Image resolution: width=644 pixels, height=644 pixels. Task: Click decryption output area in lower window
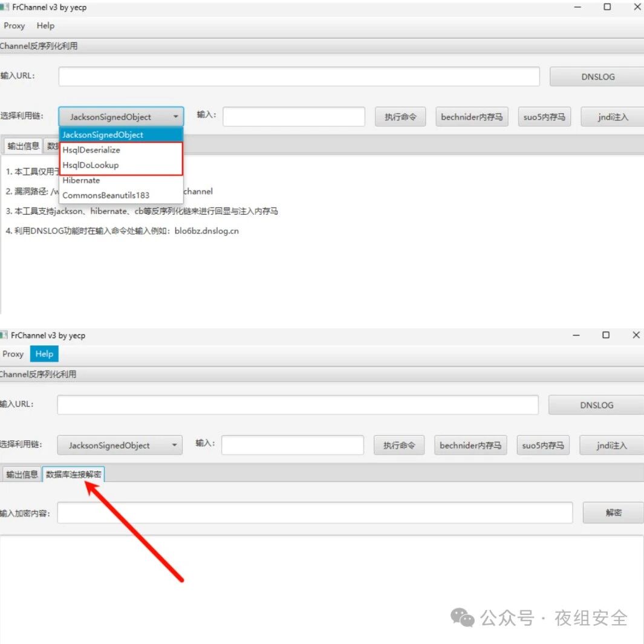click(x=322, y=589)
